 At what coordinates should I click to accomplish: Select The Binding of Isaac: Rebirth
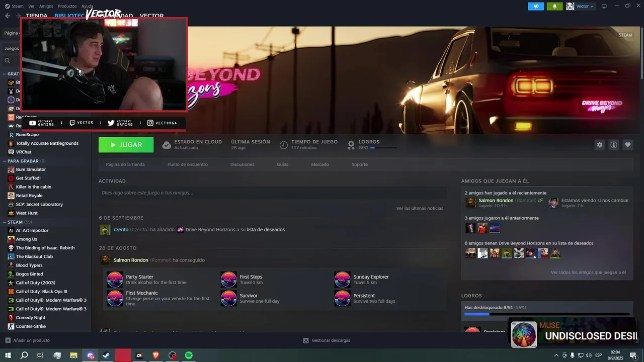[46, 248]
